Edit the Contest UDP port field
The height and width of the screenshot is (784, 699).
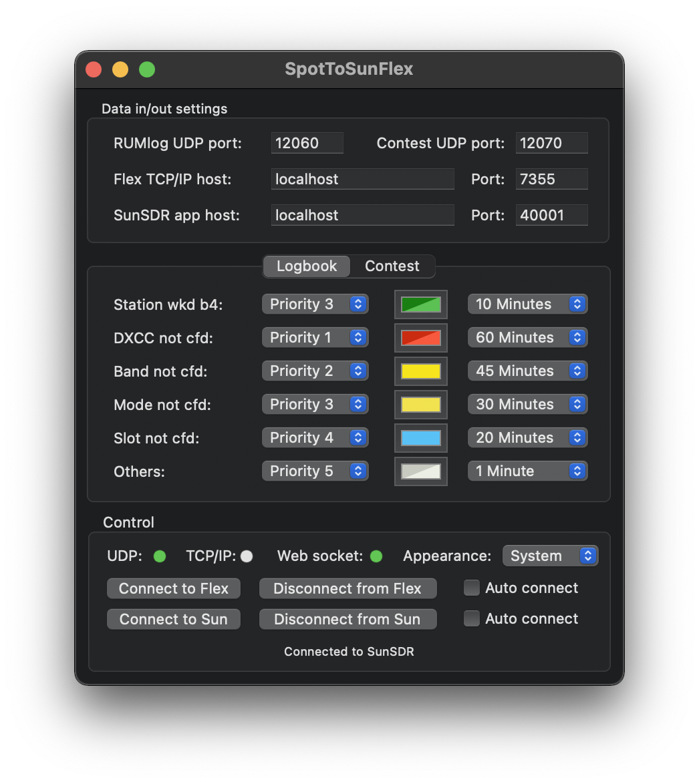pyautogui.click(x=552, y=143)
